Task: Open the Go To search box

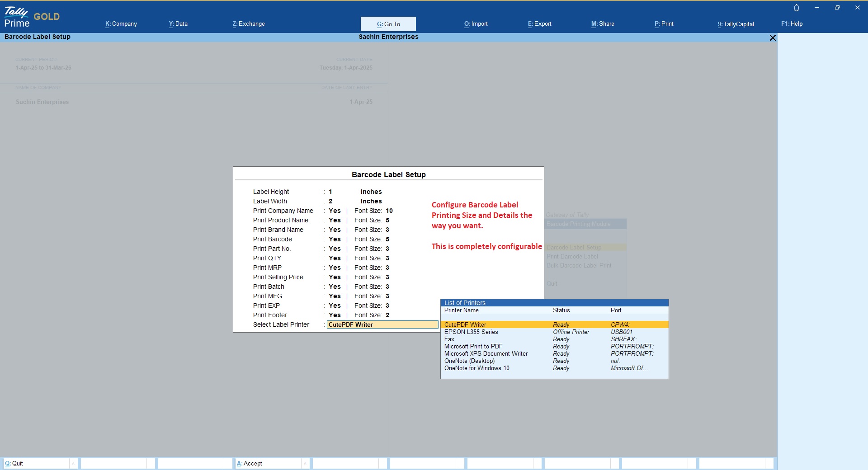Action: tap(388, 24)
